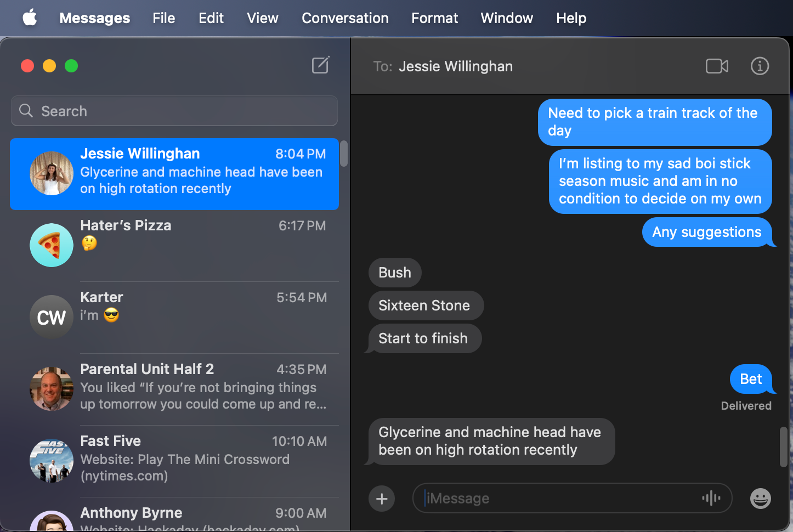Click Jessie Willinghan's avatar photo
The image size is (793, 532).
pos(52,173)
